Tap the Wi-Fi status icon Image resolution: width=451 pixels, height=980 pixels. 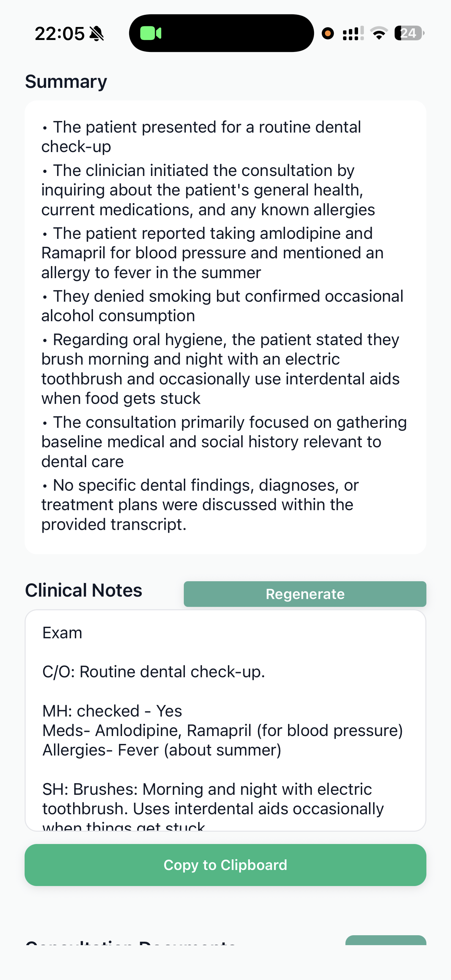[379, 33]
